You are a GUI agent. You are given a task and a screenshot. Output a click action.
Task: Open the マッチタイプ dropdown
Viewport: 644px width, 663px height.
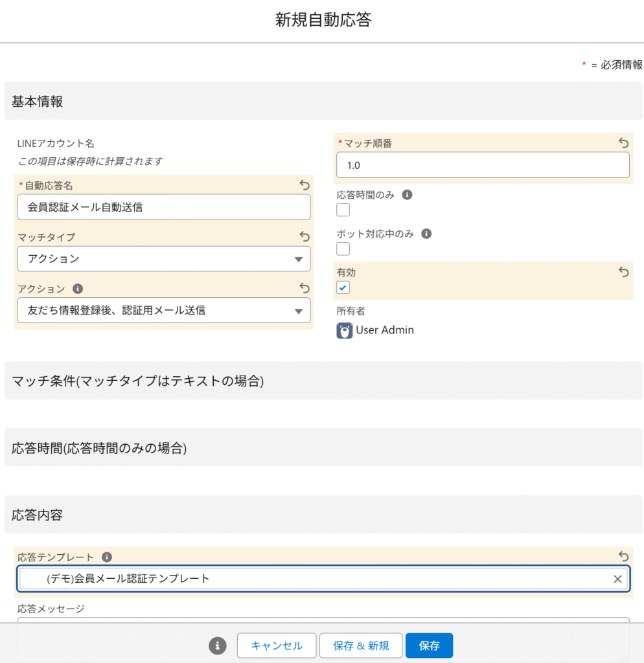tap(164, 259)
